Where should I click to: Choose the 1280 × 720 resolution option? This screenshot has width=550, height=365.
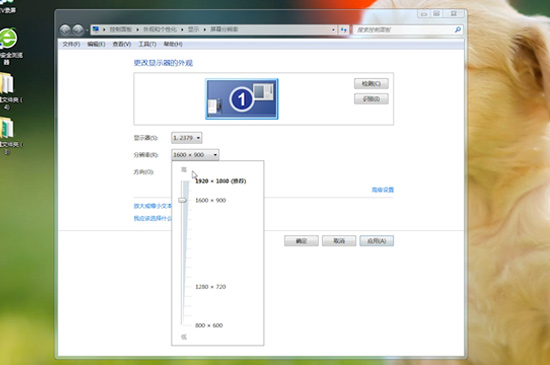(x=210, y=287)
